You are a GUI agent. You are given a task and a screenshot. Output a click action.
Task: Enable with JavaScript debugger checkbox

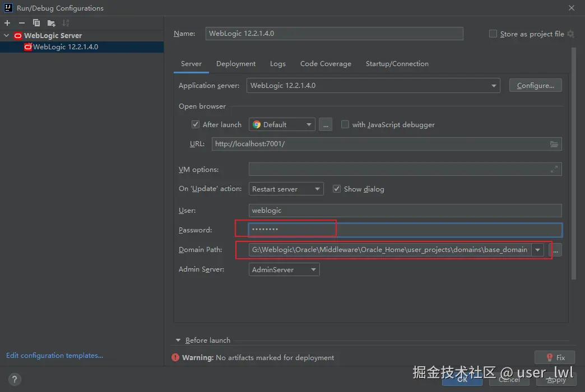pyautogui.click(x=345, y=124)
